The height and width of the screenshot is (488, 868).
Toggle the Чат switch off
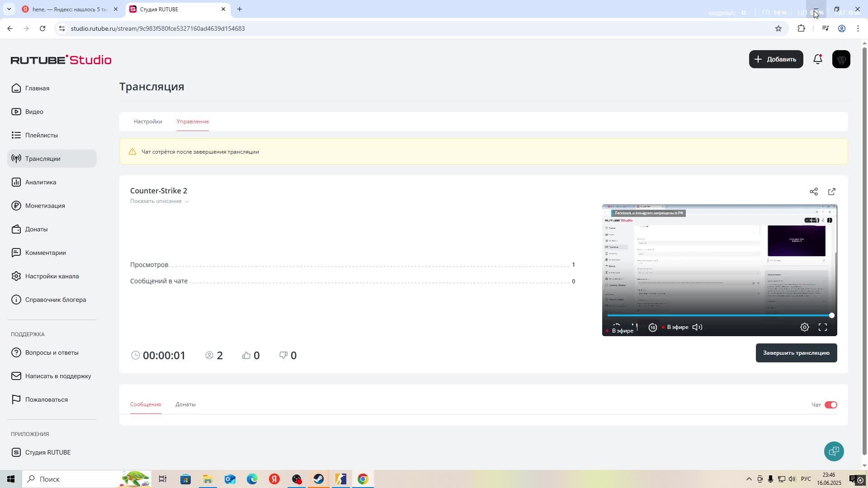pyautogui.click(x=831, y=405)
